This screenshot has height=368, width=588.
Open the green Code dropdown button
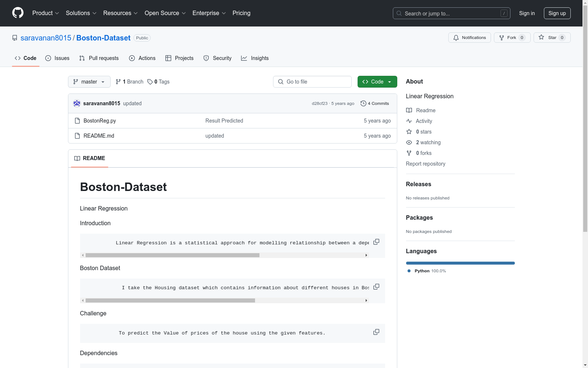click(377, 82)
